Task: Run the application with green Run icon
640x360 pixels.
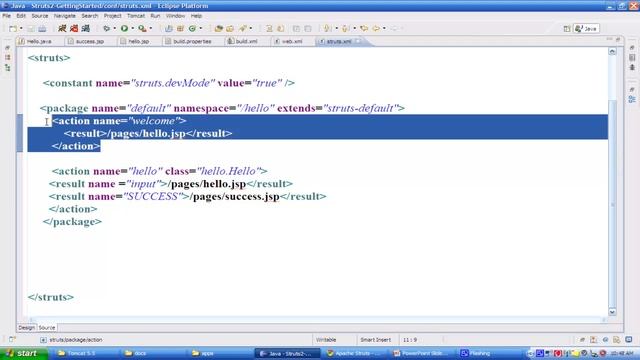Action: coord(124,29)
